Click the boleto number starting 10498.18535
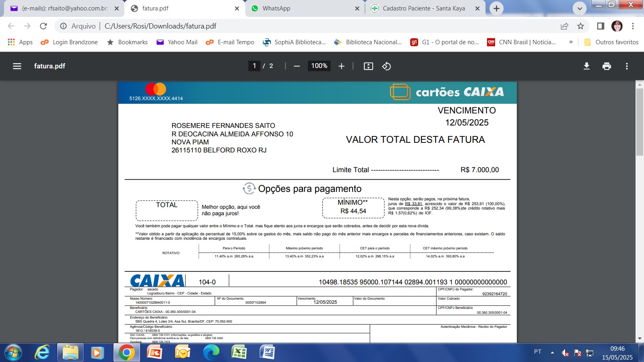The height and width of the screenshot is (362, 644). pos(413,282)
